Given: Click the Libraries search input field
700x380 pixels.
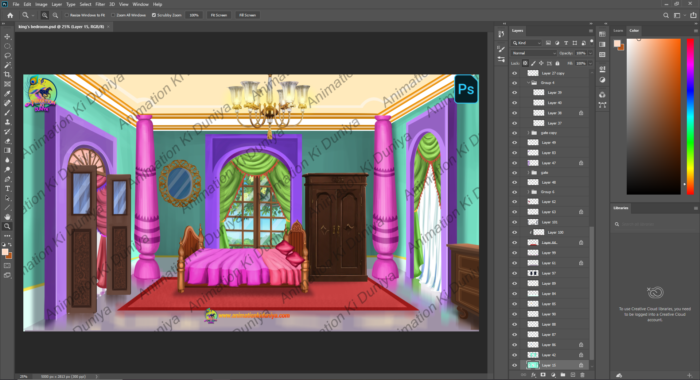Looking at the screenshot, I should click(654, 224).
